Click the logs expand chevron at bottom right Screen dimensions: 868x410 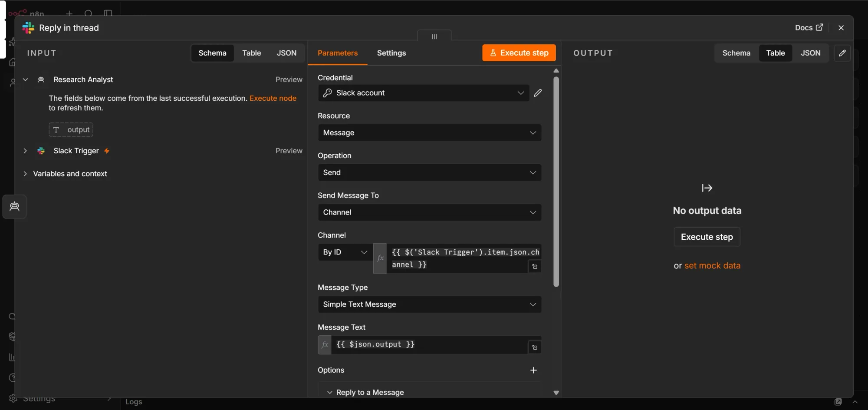pyautogui.click(x=855, y=402)
